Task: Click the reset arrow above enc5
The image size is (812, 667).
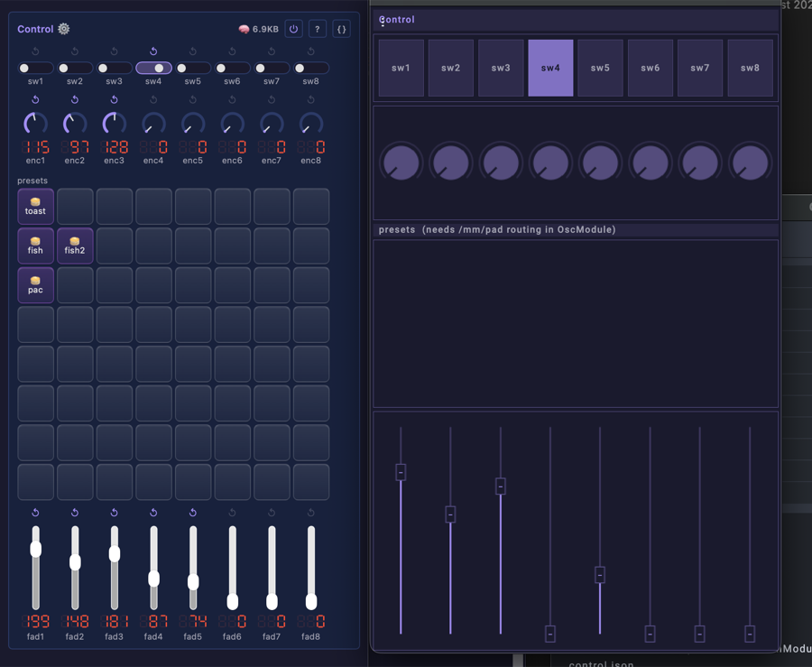Action: 193,99
